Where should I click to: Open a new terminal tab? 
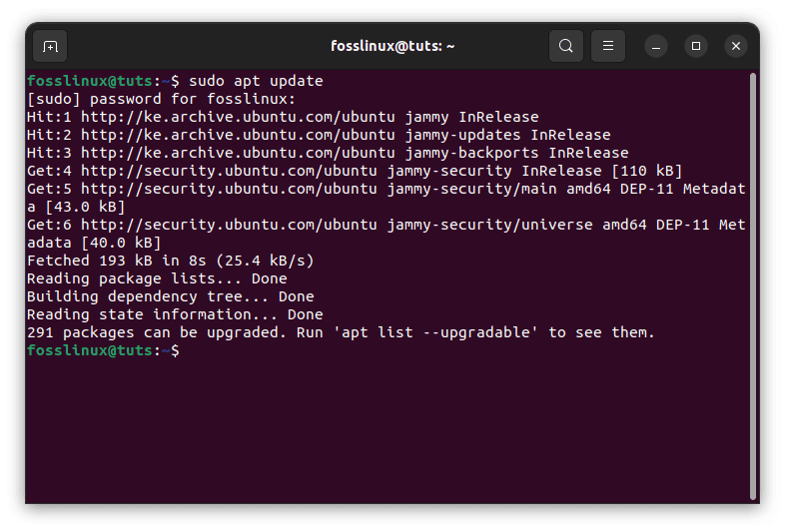[50, 46]
